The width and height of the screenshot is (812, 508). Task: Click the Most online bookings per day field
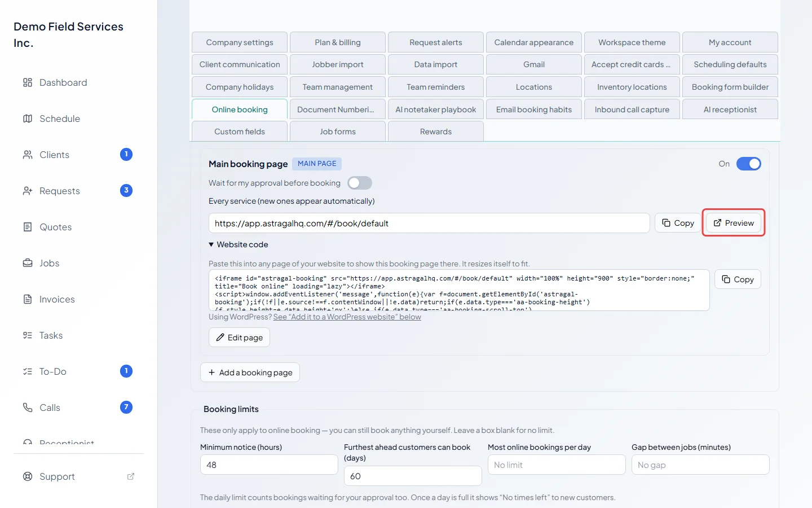click(557, 465)
